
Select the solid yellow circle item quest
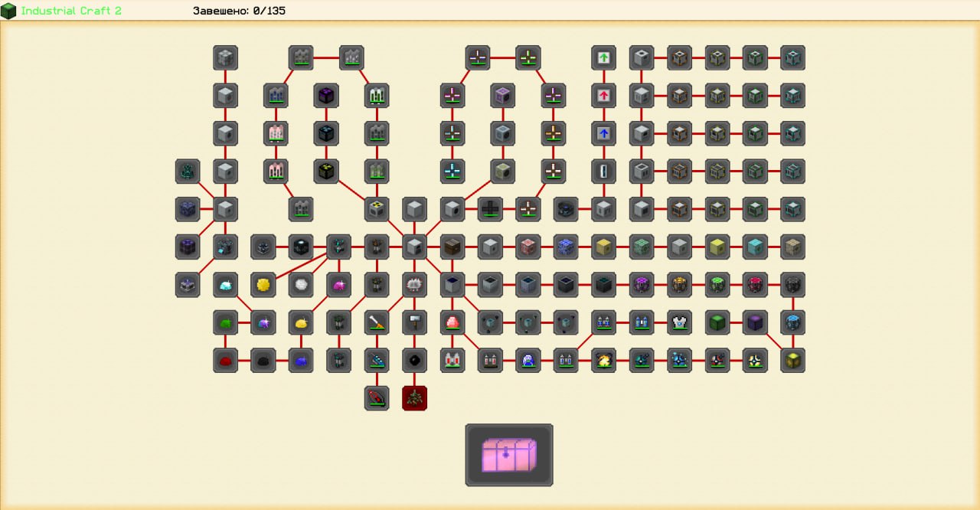(x=263, y=285)
